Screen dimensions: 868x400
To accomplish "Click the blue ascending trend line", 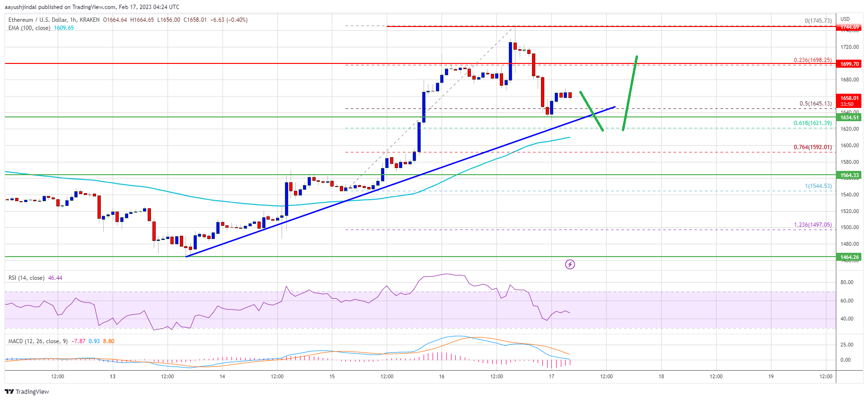I will coord(400,182).
